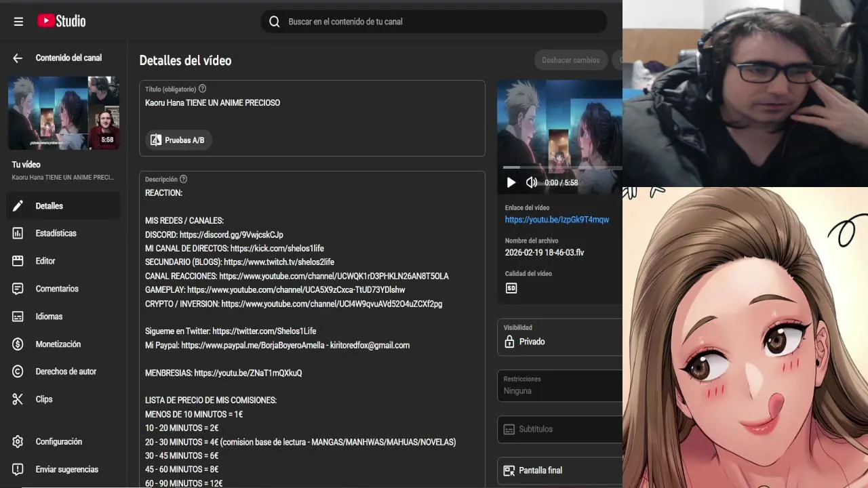Go back via Contenido del canal arrow
Image resolution: width=868 pixels, height=488 pixels.
(18, 58)
